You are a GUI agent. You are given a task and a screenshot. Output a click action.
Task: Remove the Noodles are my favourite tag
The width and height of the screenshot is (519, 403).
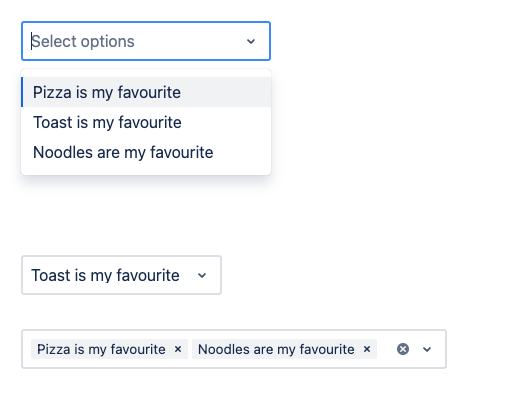367,349
